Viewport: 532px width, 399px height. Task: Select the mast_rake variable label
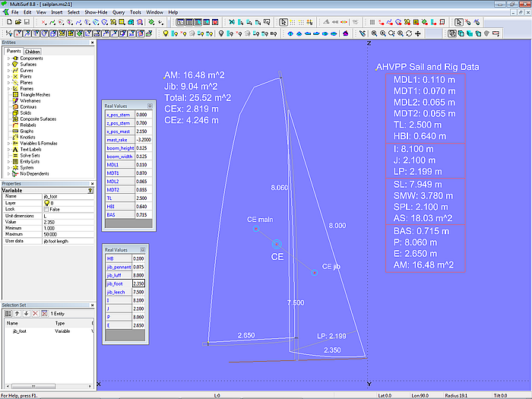[117, 140]
